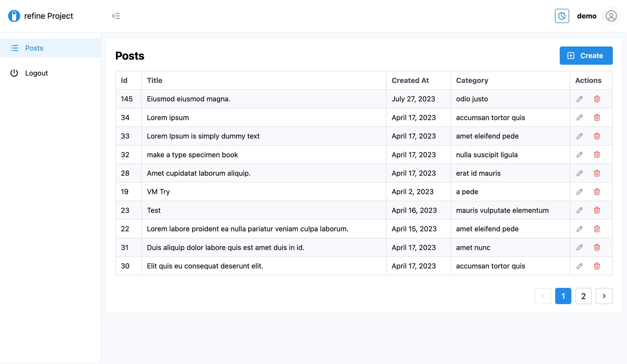Click the power icon next to Logout

pos(14,73)
